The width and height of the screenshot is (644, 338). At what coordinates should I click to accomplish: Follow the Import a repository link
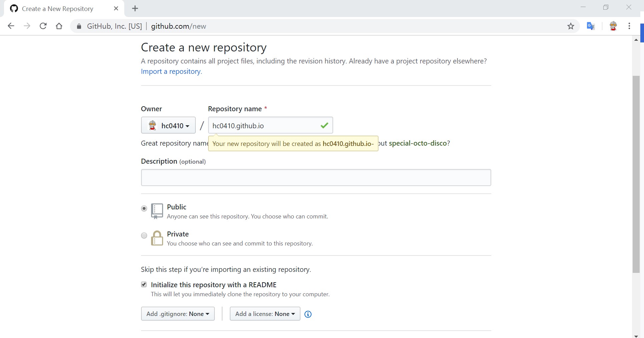point(171,71)
